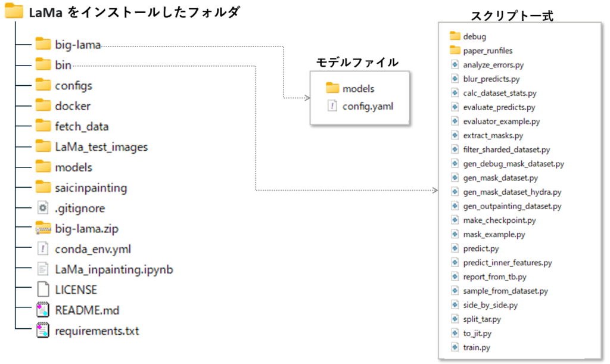Image resolution: width=610 pixels, height=364 pixels.
Task: Click the calc_dataset_stats.py file name
Action: coord(500,93)
